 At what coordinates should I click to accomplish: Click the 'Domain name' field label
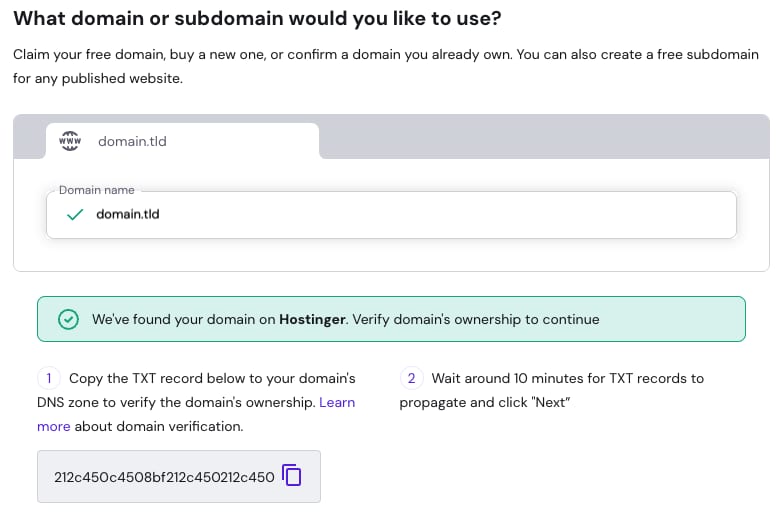pyautogui.click(x=96, y=190)
